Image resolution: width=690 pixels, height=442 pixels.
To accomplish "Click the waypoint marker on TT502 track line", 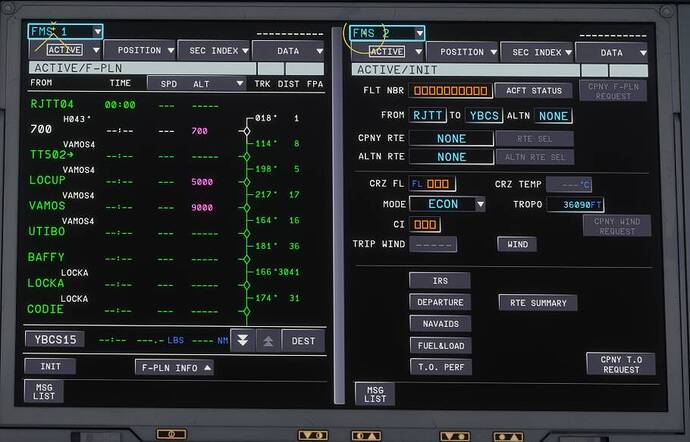I will coord(247,156).
